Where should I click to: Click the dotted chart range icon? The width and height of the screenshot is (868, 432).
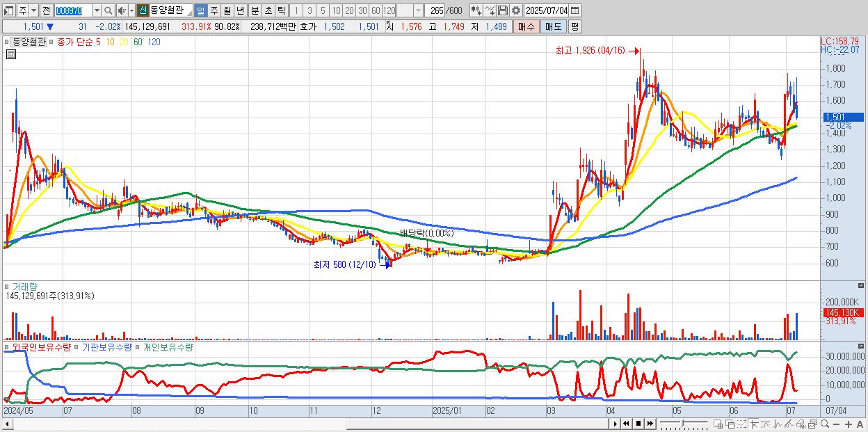pyautogui.click(x=741, y=424)
